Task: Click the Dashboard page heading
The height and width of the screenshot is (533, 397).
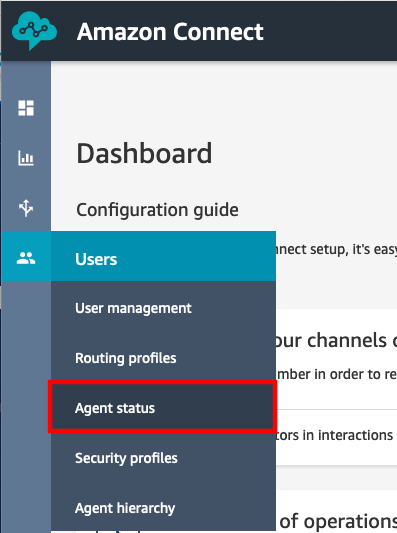Action: (144, 153)
